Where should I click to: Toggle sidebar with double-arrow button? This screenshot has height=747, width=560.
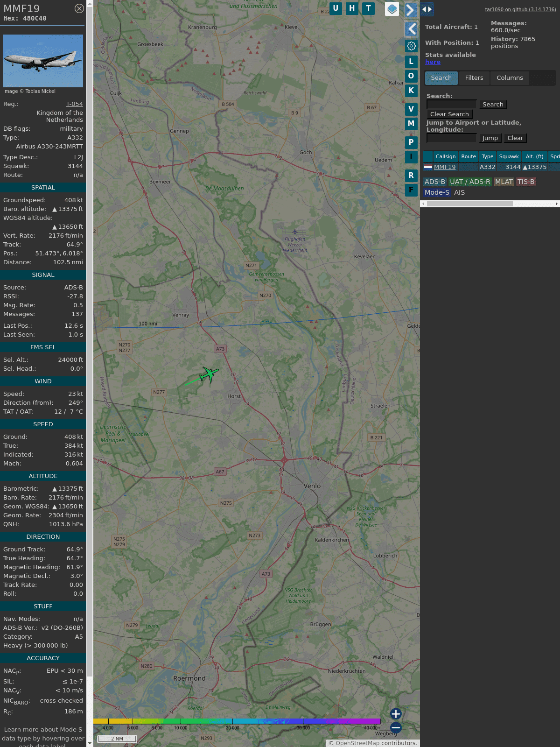click(x=427, y=9)
